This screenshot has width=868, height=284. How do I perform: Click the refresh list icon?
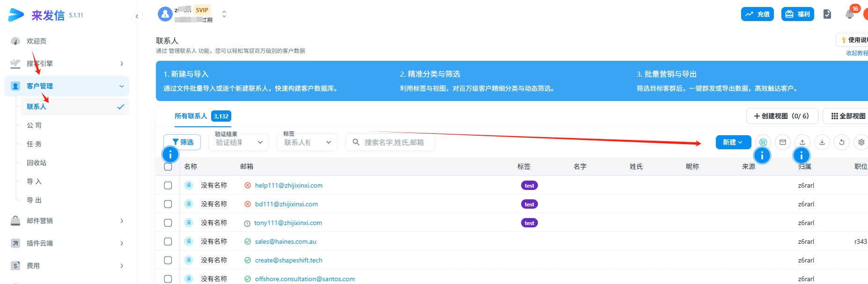(842, 142)
